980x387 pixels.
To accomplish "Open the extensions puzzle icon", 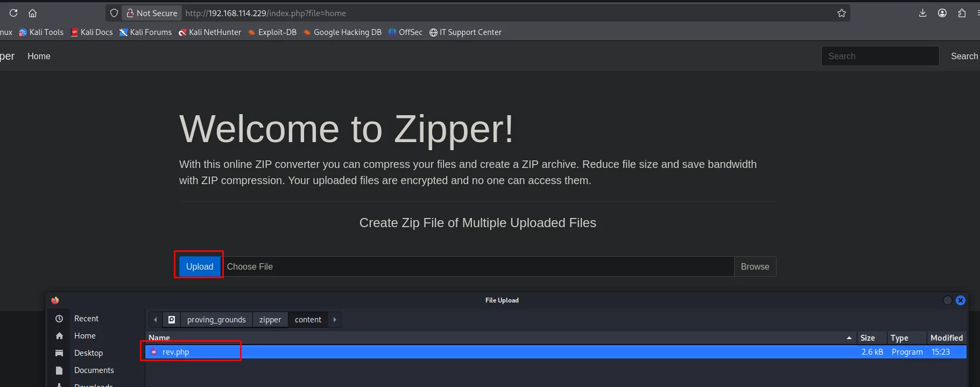I will (x=962, y=13).
